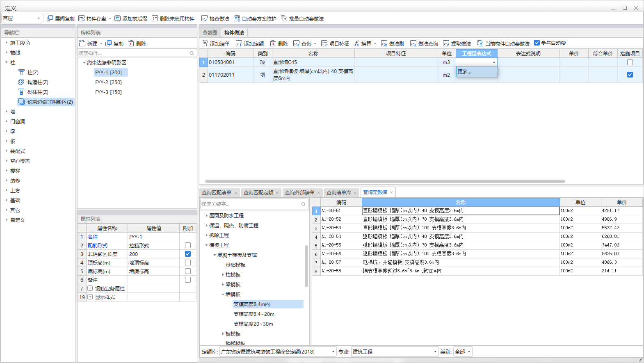644x363 pixels.
Task: Click 添加清单 button
Action: [x=216, y=43]
